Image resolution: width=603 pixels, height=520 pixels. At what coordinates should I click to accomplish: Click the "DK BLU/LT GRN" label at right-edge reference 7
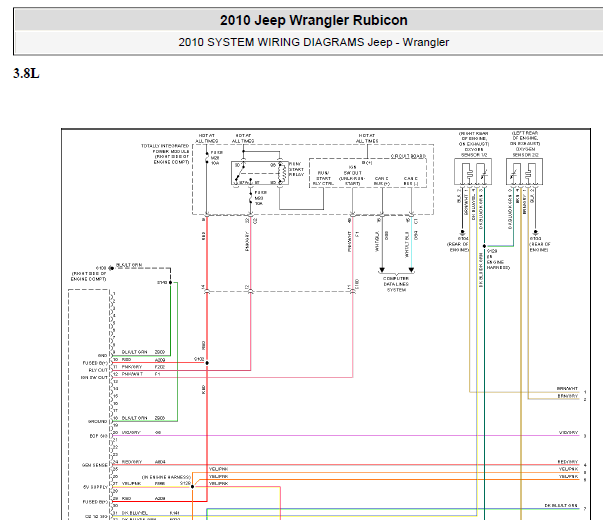tap(561, 505)
